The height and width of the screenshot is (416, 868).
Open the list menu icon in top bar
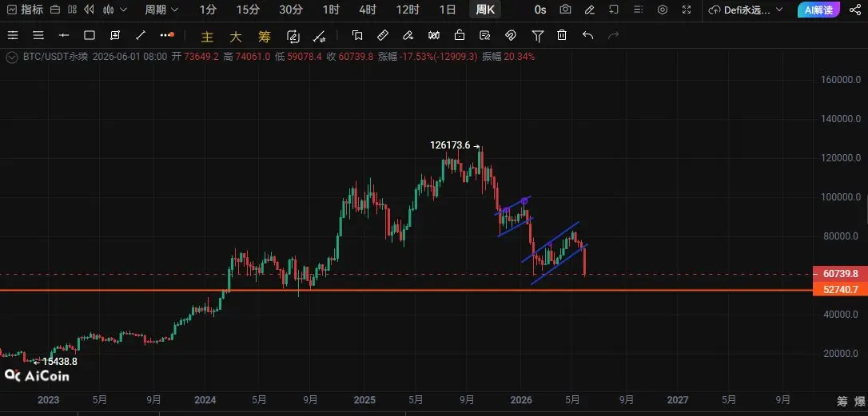click(639, 10)
